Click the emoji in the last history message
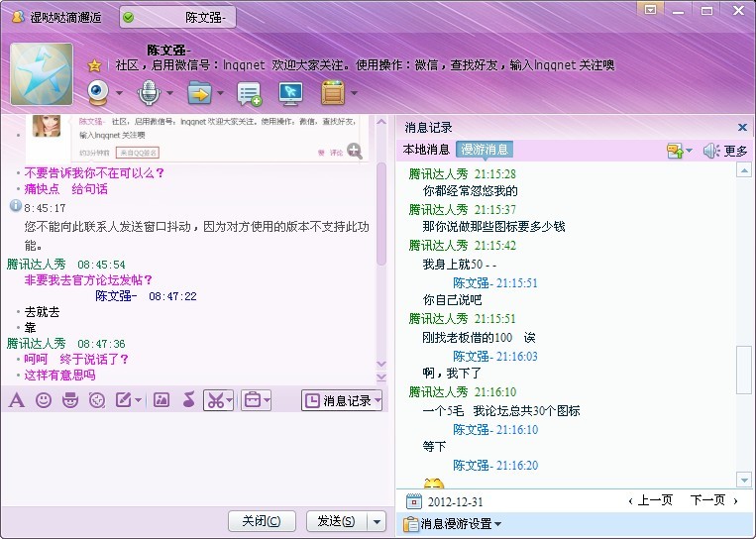Image resolution: width=756 pixels, height=539 pixels. tap(433, 484)
